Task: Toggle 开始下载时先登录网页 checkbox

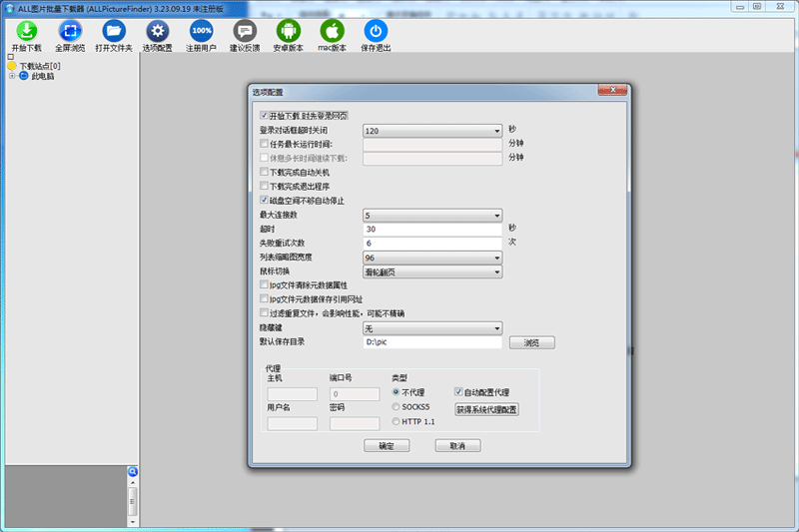Action: (x=264, y=116)
